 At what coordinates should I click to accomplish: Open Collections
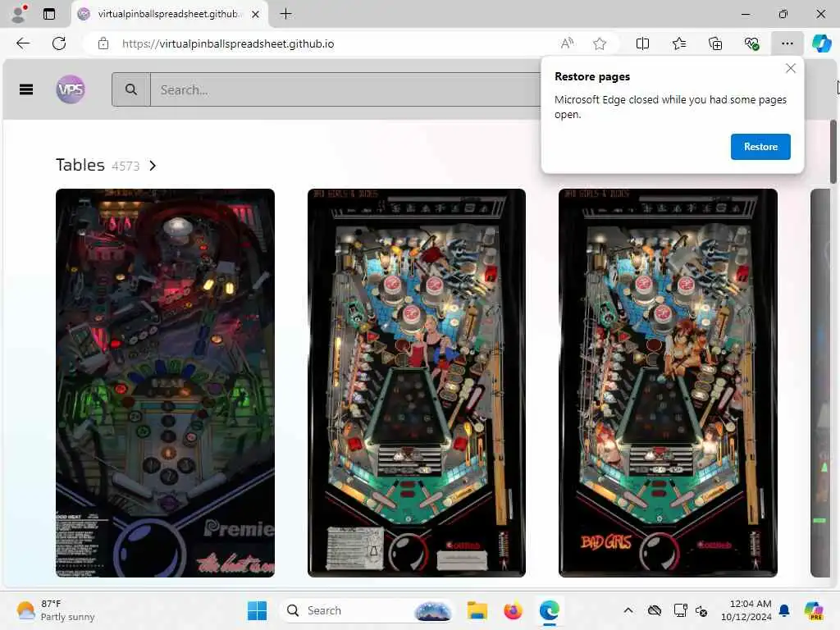click(x=715, y=43)
